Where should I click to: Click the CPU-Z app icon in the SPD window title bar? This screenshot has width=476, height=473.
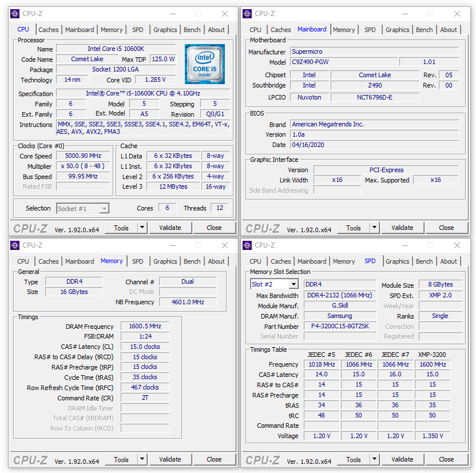[x=247, y=245]
